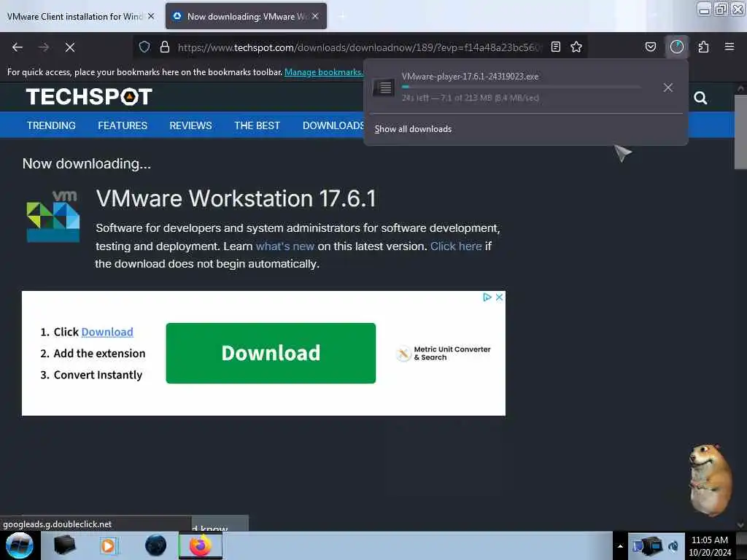
Task: Click Show all downloads
Action: tap(413, 129)
